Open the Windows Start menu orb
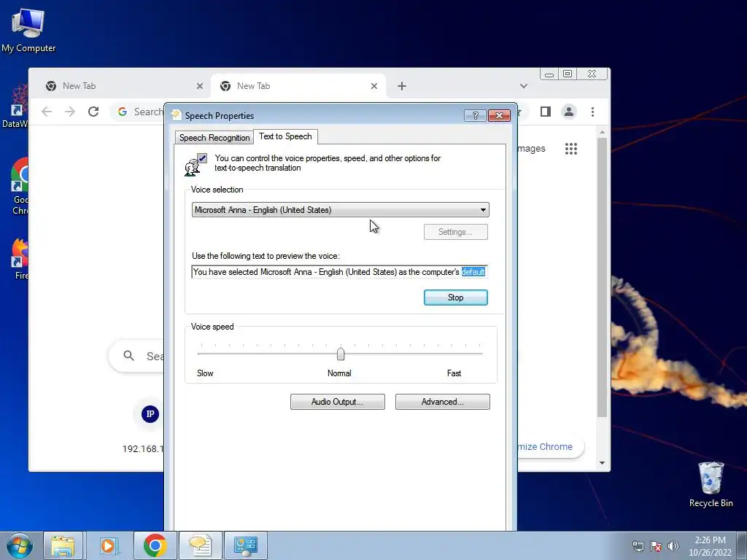This screenshot has width=747, height=560. [19, 545]
